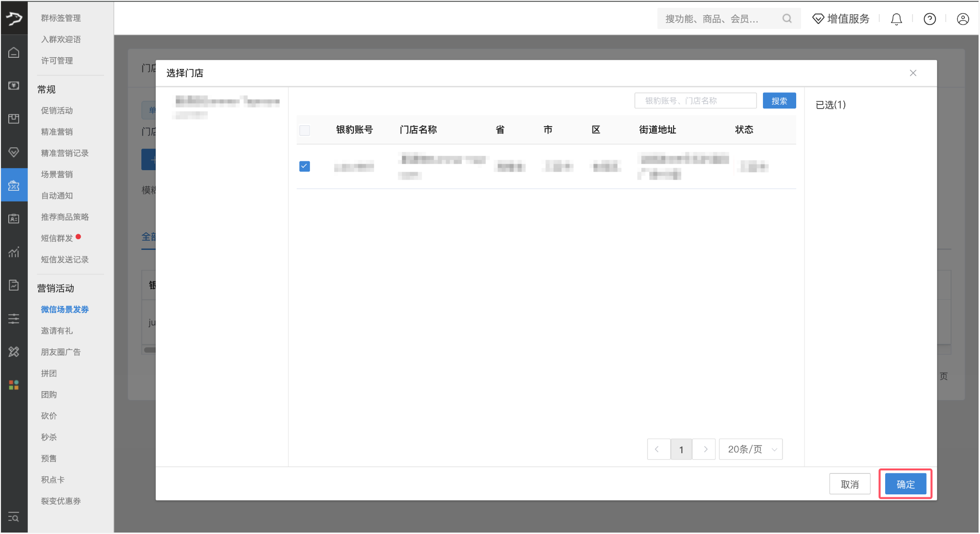Go to next page arrow
Viewport: 980px width, 534px height.
705,449
